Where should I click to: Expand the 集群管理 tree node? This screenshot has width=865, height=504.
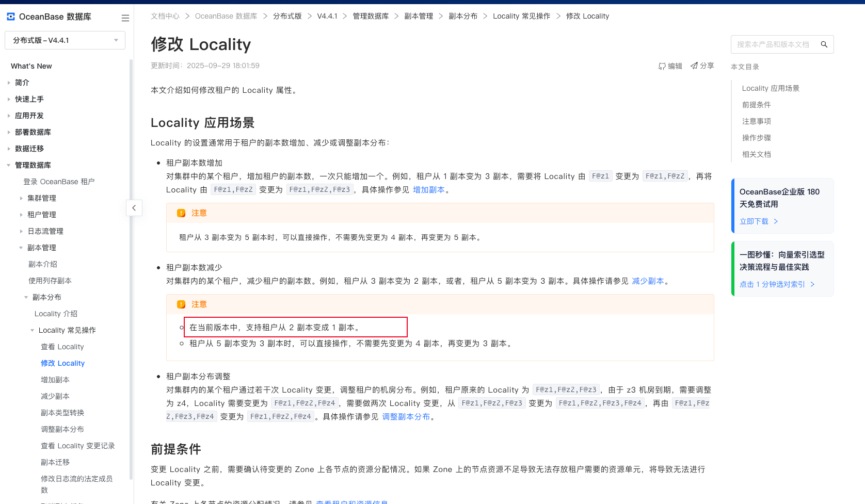(x=21, y=198)
